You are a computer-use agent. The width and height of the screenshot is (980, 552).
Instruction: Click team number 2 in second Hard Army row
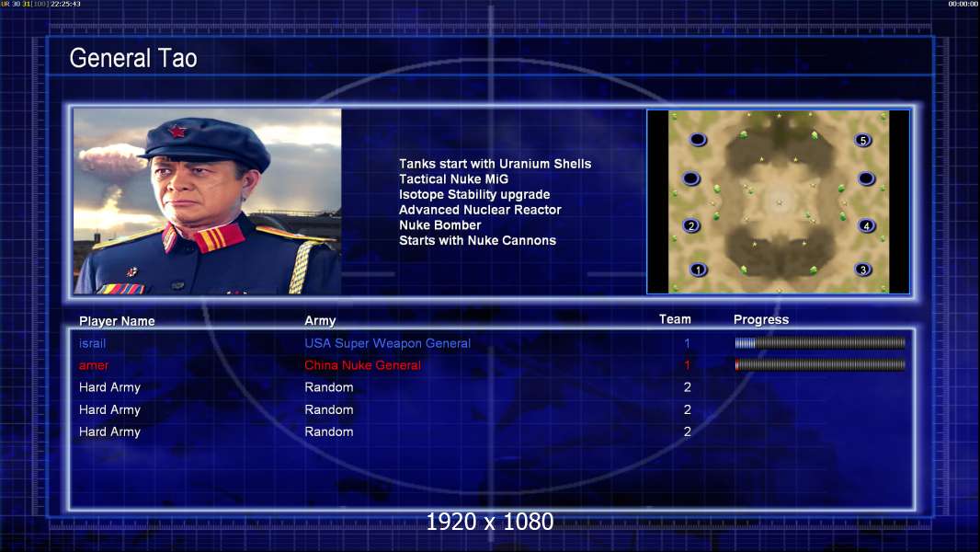point(688,410)
